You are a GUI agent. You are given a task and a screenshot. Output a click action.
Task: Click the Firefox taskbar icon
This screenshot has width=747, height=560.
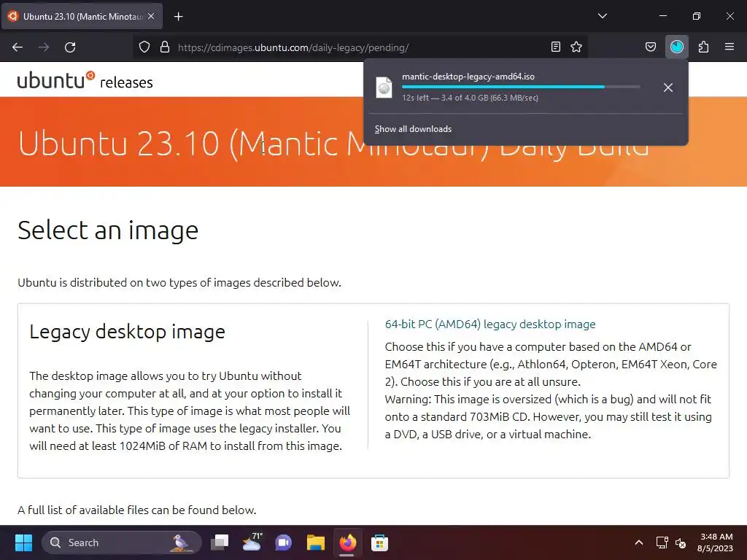click(347, 542)
